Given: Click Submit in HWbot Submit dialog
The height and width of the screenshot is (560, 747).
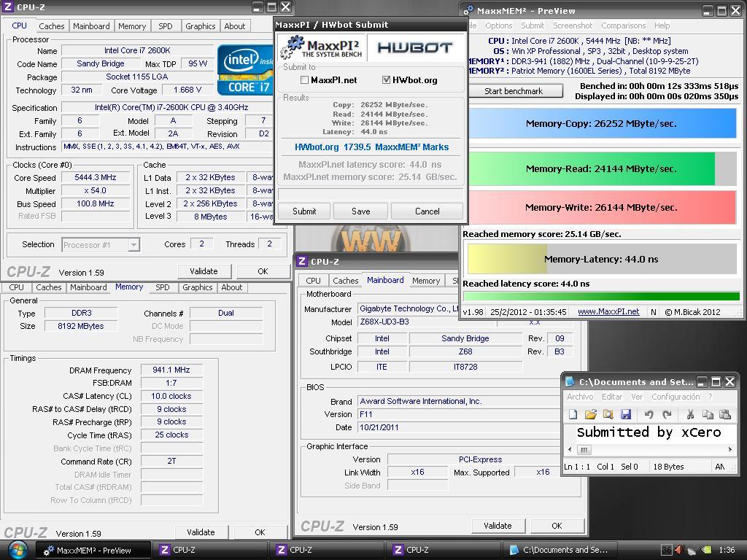Looking at the screenshot, I should (304, 211).
